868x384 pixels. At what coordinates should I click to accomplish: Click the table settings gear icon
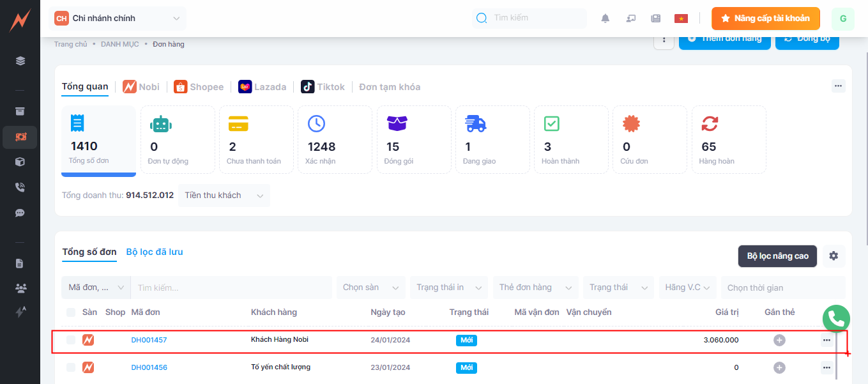[x=834, y=256]
